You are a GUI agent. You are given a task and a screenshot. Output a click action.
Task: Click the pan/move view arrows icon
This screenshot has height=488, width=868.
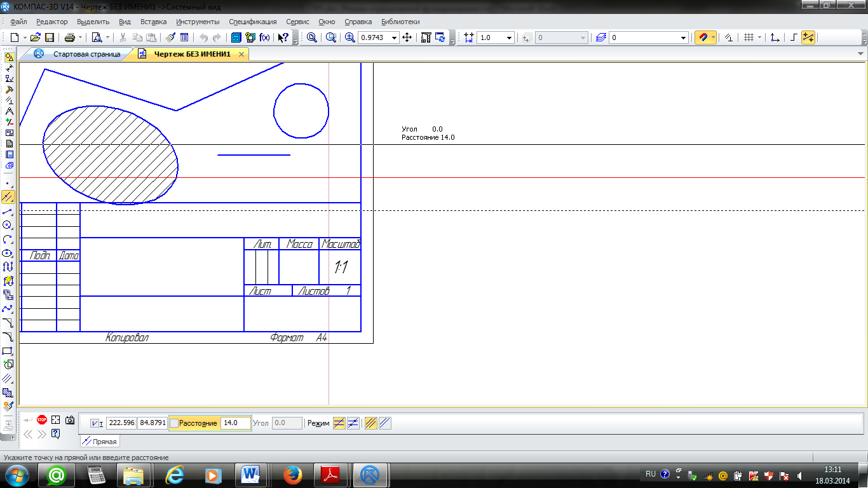tap(408, 37)
